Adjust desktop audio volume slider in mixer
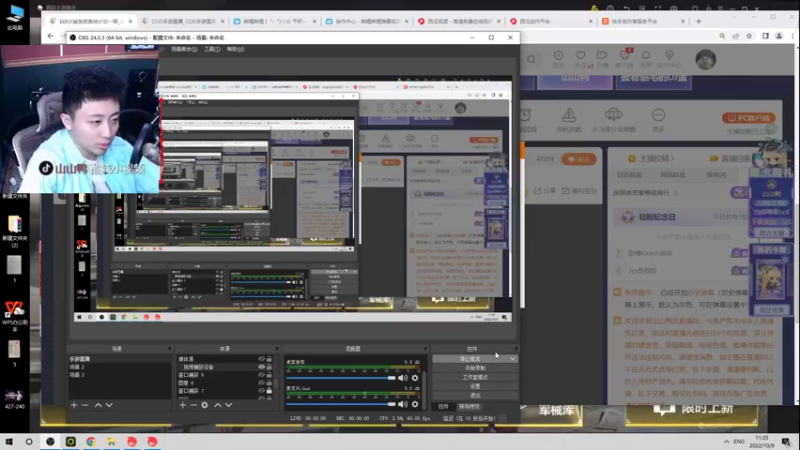Viewport: 800px width, 450px height. point(341,378)
